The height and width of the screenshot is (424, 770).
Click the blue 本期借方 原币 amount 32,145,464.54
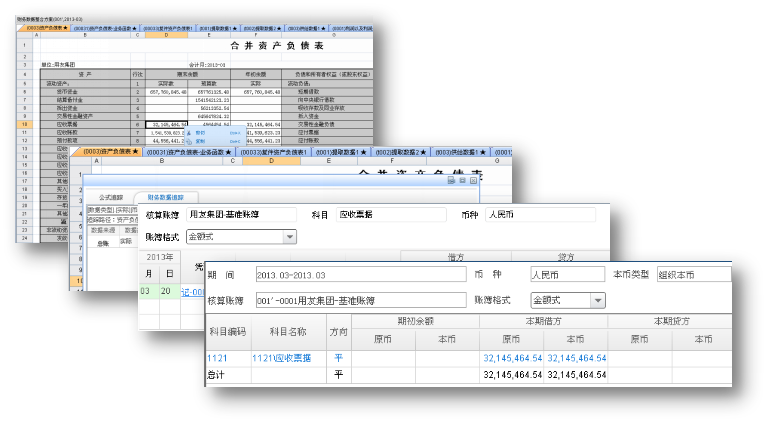pyautogui.click(x=512, y=357)
